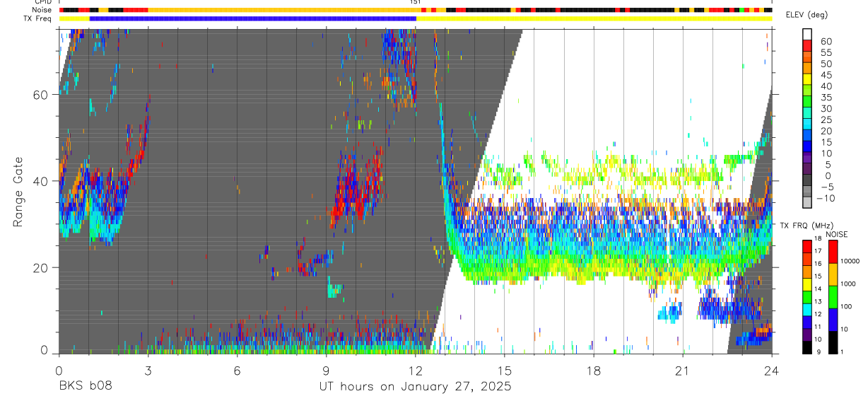Select the 55 label on the ELEV scale

826,52
